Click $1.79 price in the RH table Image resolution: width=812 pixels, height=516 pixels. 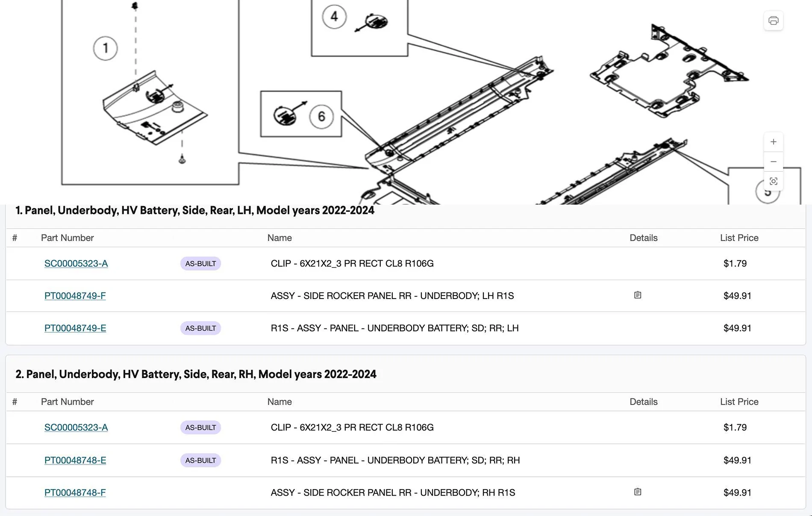point(735,428)
